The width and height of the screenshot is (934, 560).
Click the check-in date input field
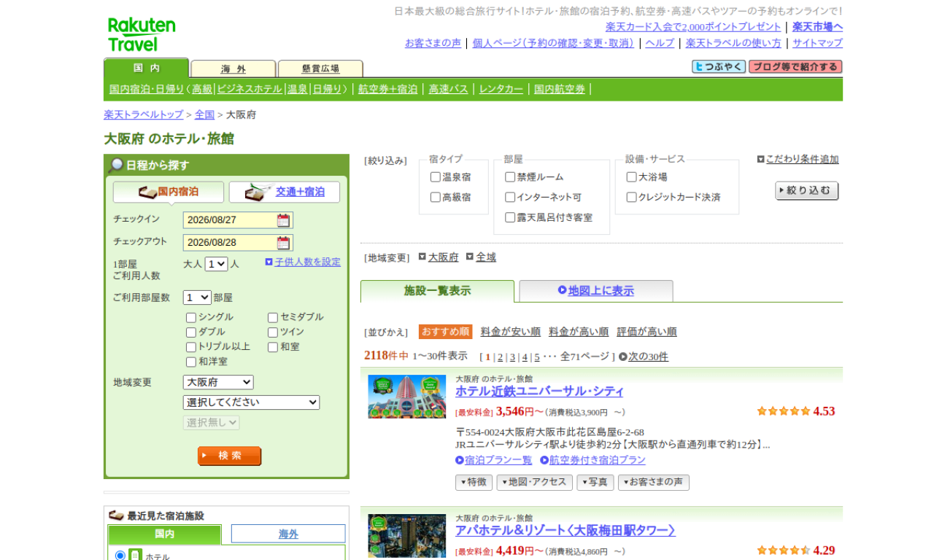(x=238, y=220)
